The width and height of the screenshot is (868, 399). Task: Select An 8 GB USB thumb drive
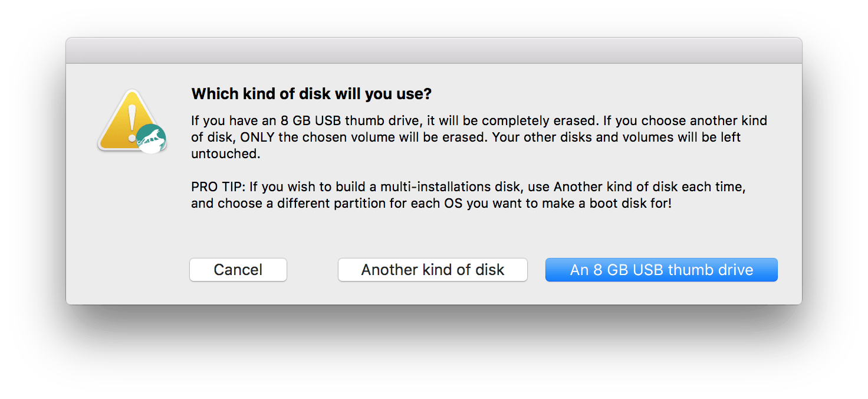[662, 270]
